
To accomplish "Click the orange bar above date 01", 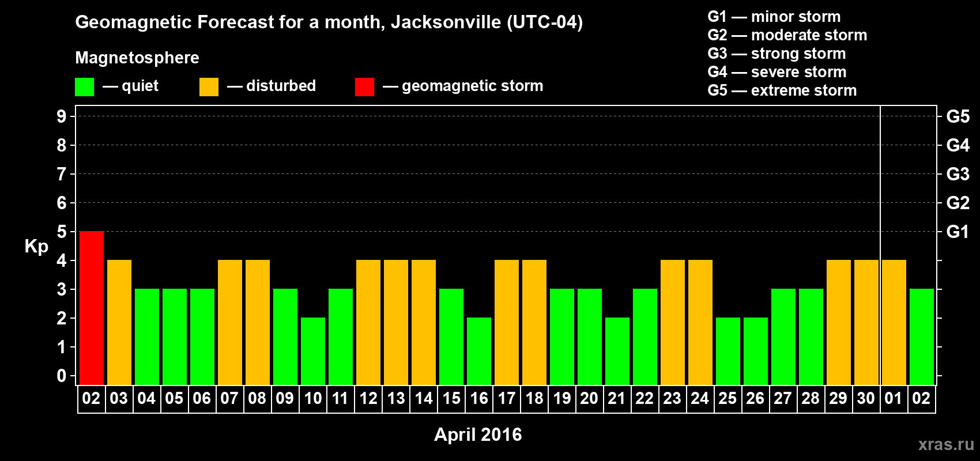I will pos(894,323).
